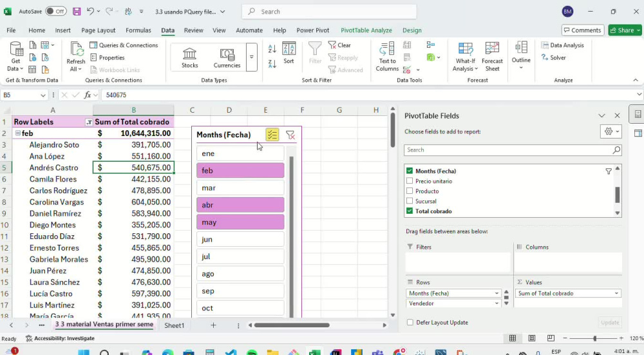
Task: Toggle multi-select in Months slicer
Action: tap(272, 135)
